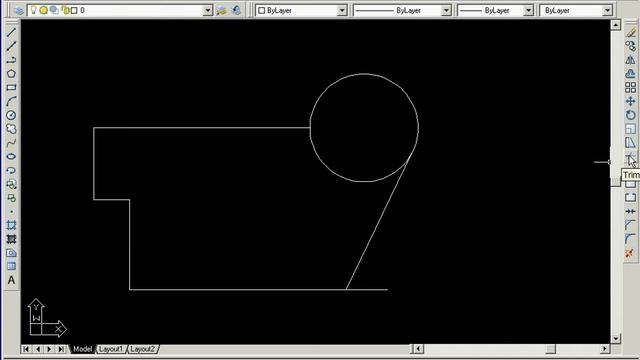The height and width of the screenshot is (360, 640).
Task: Select the Polygon tool
Action: click(x=11, y=74)
